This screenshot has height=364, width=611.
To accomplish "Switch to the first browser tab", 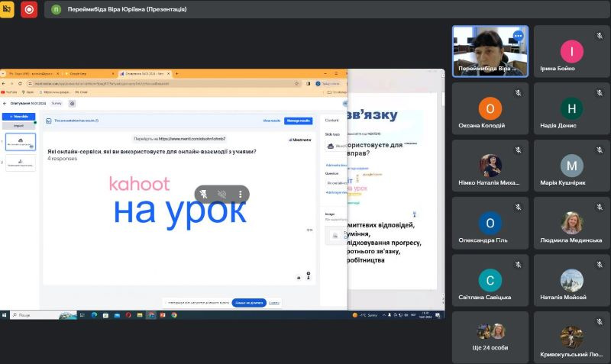I will [x=33, y=73].
